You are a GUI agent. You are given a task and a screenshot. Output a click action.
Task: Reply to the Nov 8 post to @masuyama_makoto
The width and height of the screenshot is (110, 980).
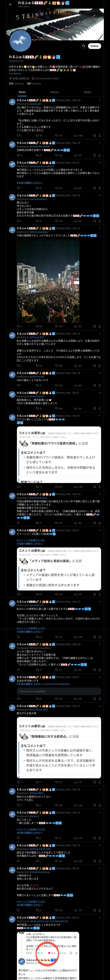(x=19, y=188)
